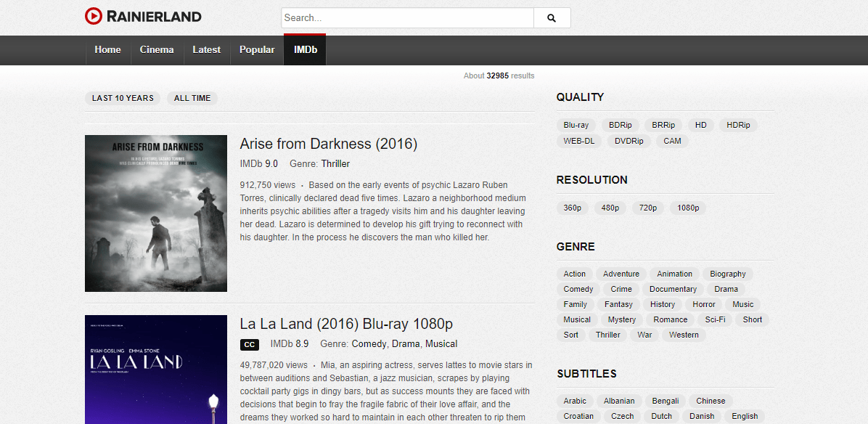
Task: Select Croatian subtitles tag
Action: click(578, 416)
